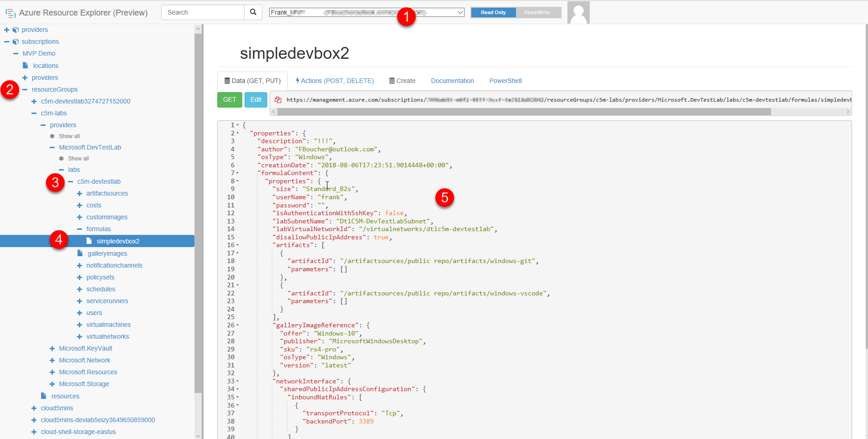
Task: Open the costs tree item
Action: coord(94,205)
